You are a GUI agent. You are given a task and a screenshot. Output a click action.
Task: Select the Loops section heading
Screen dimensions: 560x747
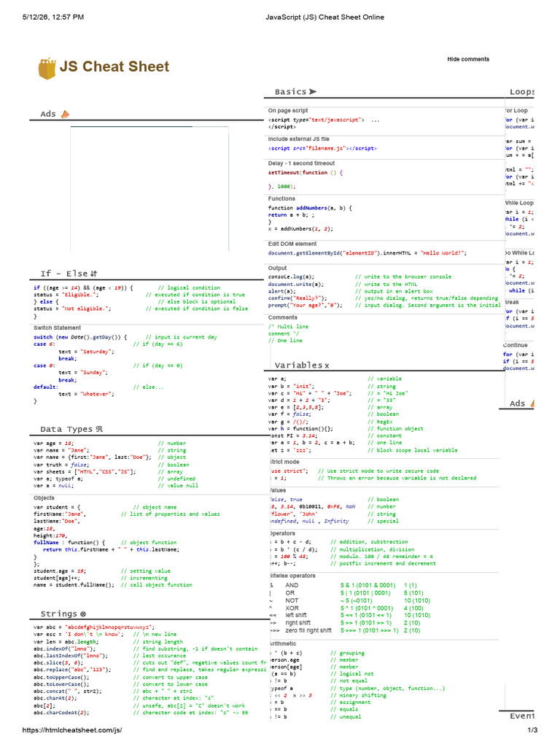click(x=522, y=91)
